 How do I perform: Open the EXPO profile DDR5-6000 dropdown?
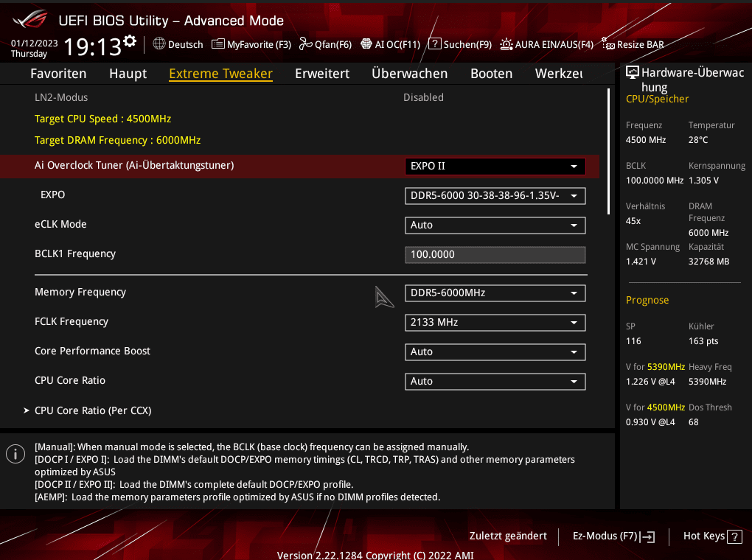(x=495, y=195)
